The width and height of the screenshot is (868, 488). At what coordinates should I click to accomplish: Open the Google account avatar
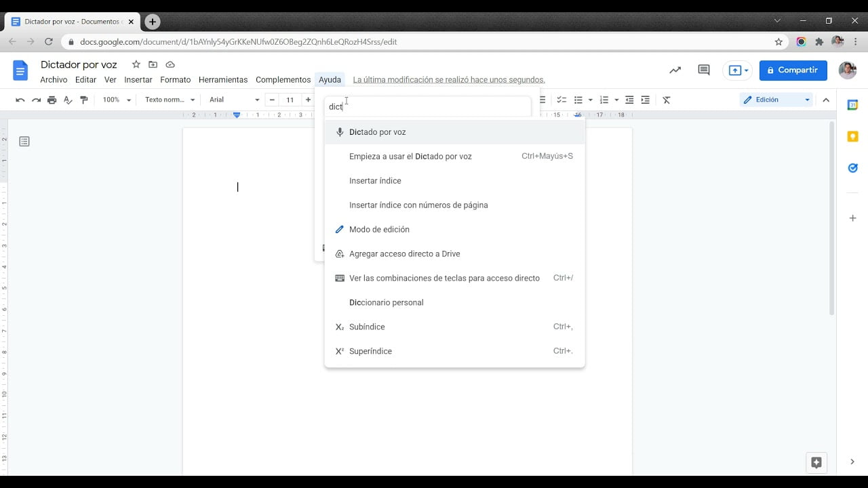click(848, 70)
